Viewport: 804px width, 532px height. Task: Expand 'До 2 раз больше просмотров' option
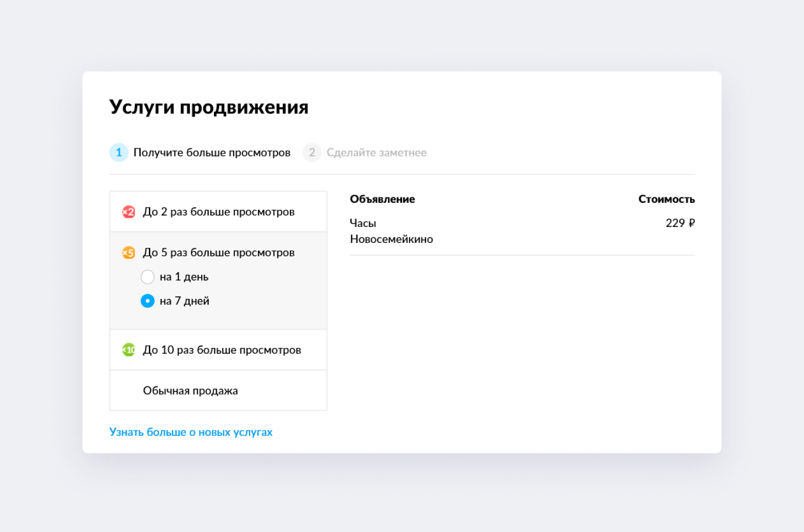[219, 212]
